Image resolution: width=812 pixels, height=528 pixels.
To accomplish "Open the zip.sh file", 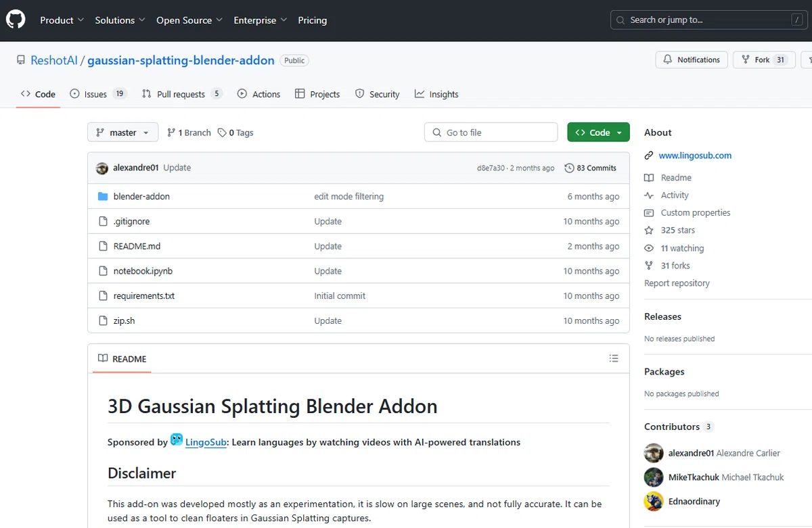I will [x=124, y=320].
